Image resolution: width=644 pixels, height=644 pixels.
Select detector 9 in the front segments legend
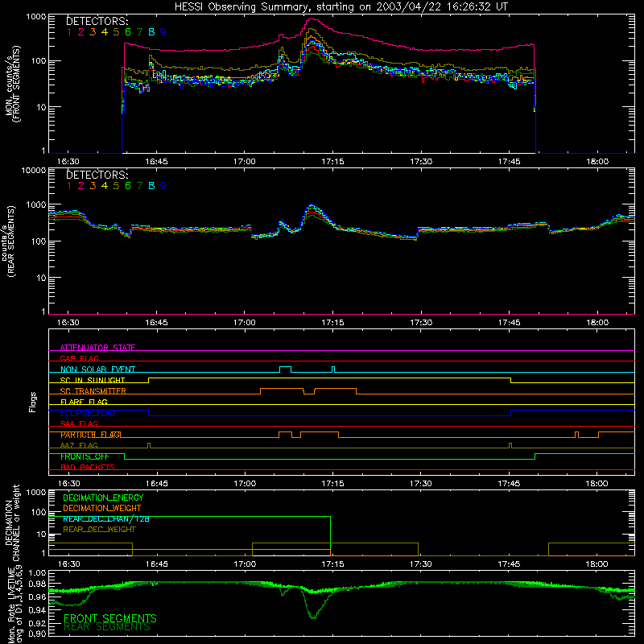pos(163,32)
